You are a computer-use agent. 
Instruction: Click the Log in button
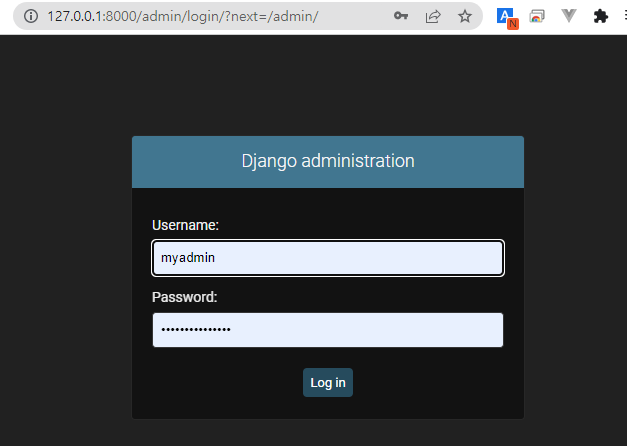point(327,382)
